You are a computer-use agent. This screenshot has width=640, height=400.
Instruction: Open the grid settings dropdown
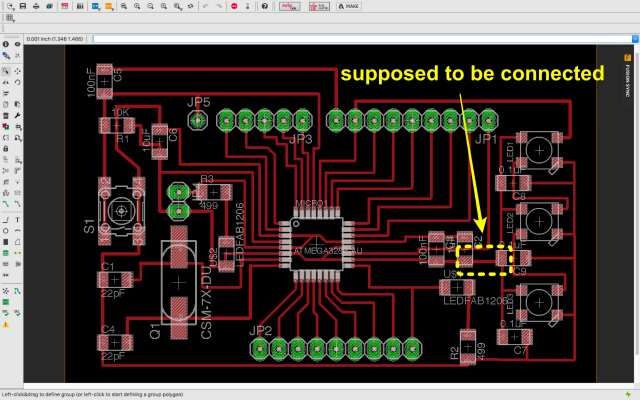10,18
